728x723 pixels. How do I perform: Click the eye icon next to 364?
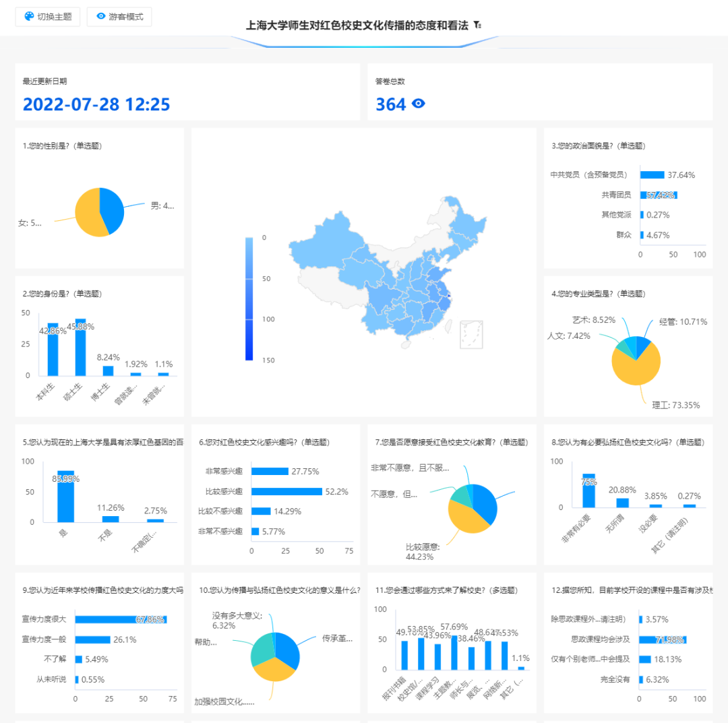[x=419, y=104]
